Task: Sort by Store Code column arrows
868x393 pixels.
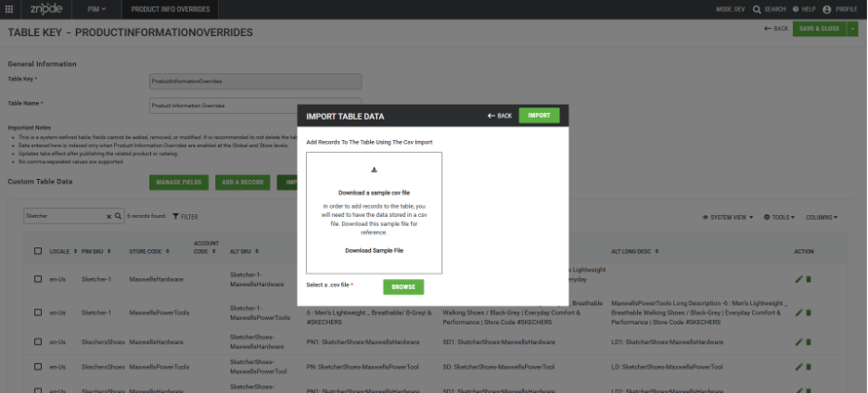Action: (167, 251)
